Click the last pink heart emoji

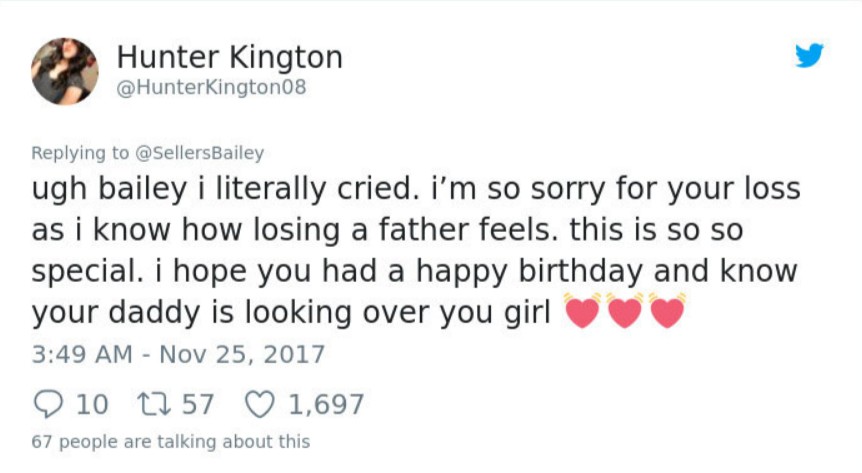(x=667, y=312)
